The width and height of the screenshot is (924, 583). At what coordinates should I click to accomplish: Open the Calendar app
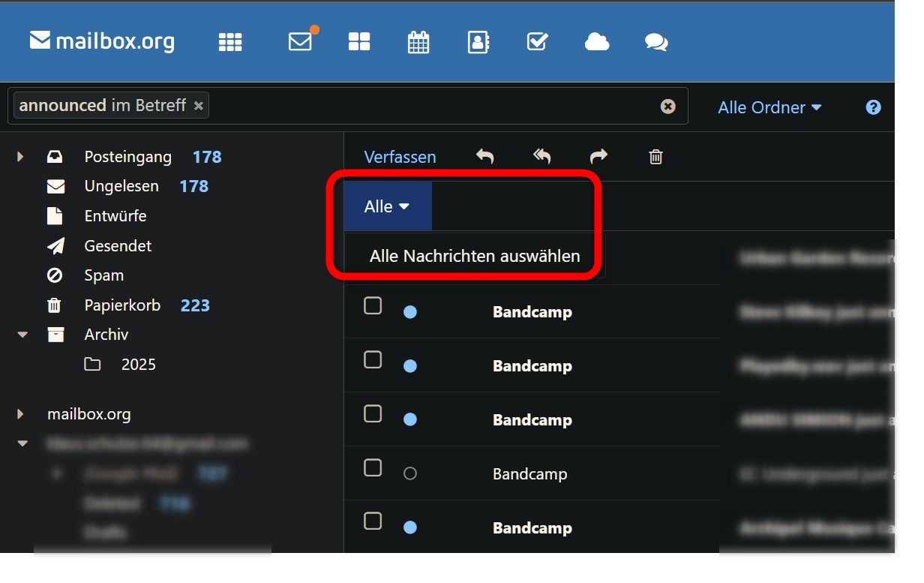(x=418, y=42)
